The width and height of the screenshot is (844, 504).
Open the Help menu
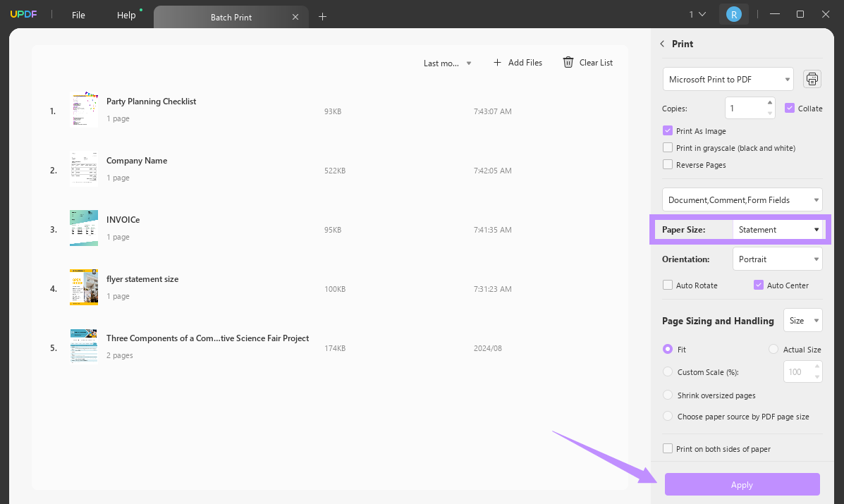tap(126, 15)
